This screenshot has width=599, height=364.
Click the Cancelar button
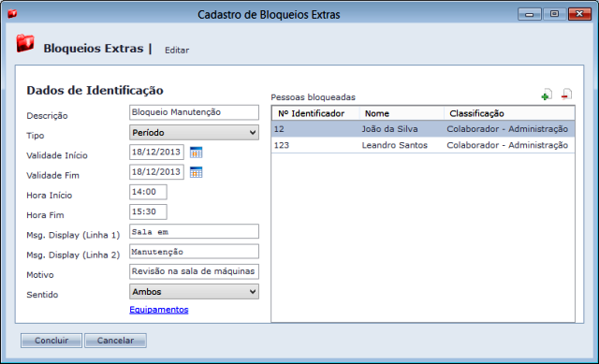click(115, 341)
